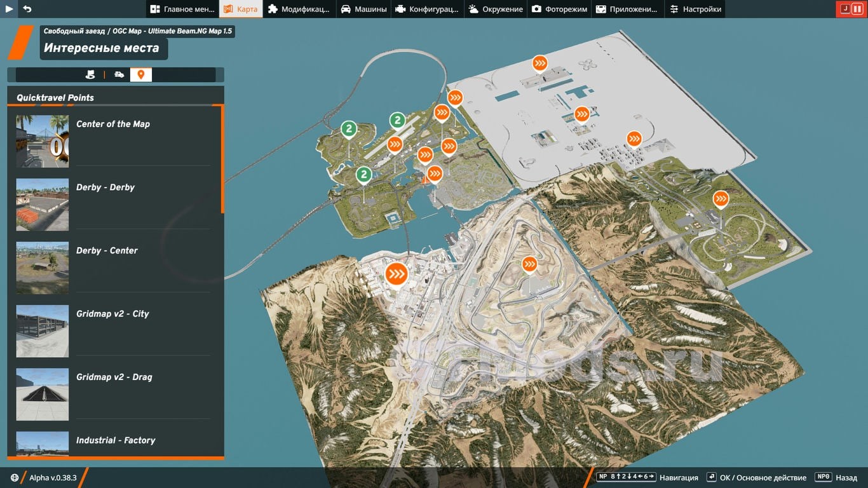Click the globe icon near Alpha version

[x=15, y=478]
